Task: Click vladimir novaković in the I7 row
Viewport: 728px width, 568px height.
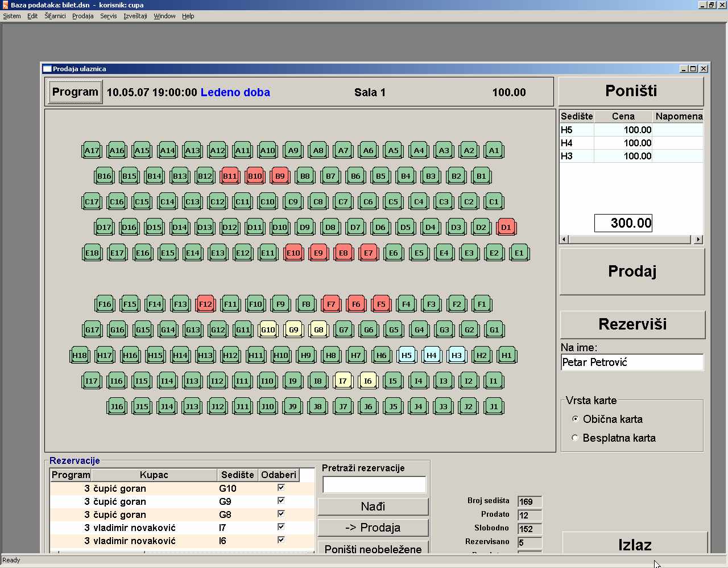Action: [134, 528]
